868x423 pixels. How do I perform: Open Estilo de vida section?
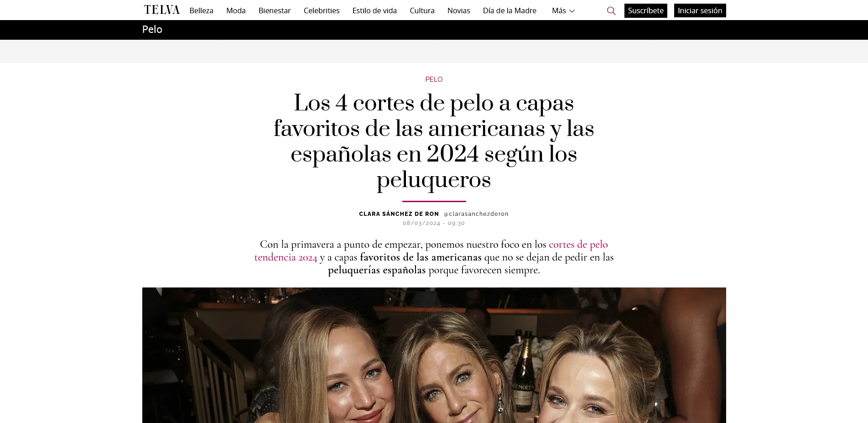(x=374, y=10)
